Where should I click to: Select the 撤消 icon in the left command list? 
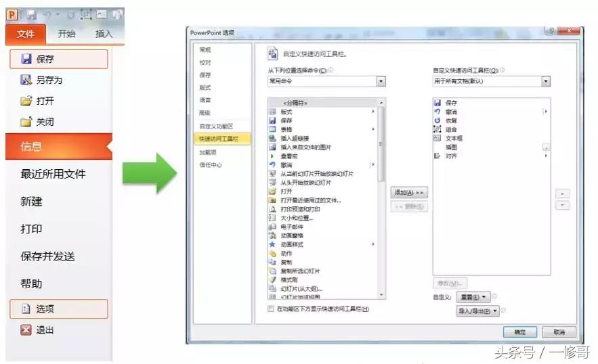pyautogui.click(x=272, y=164)
